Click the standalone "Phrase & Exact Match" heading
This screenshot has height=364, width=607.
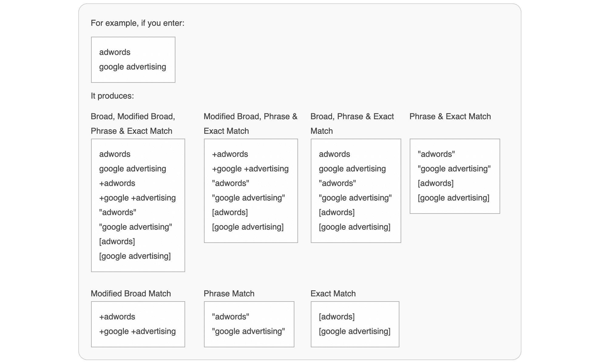point(450,116)
